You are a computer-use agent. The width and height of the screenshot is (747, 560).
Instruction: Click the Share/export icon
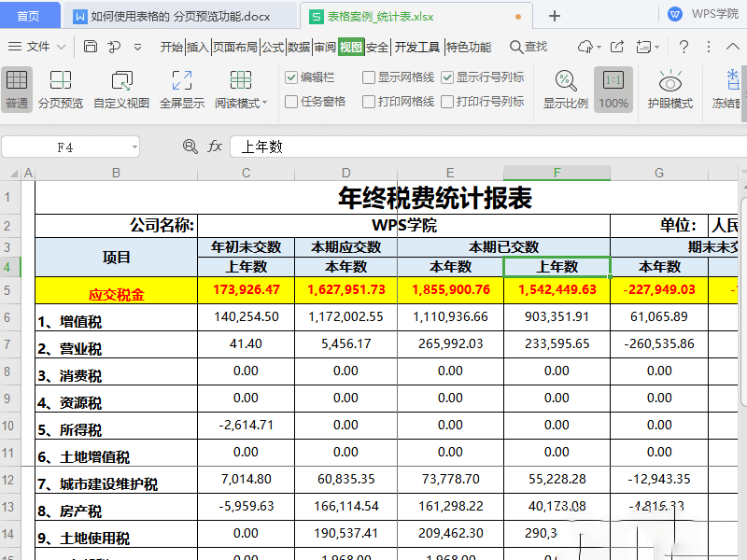pos(617,47)
